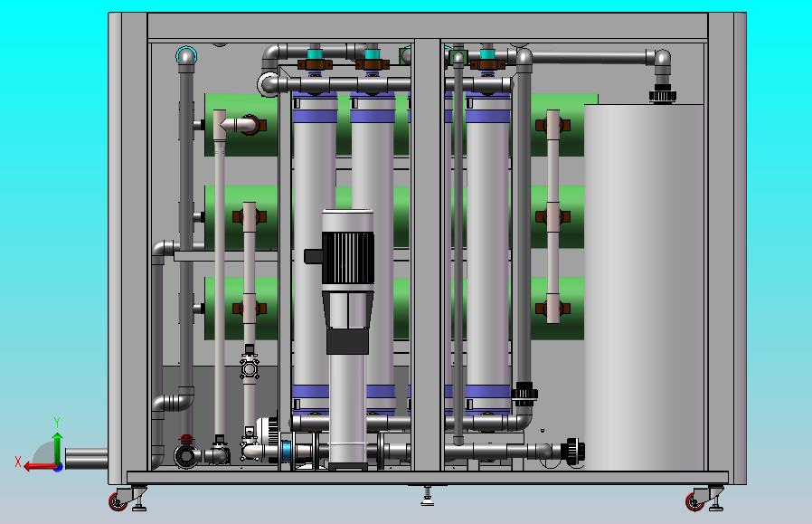Select the center leveling foot under frame
The height and width of the screenshot is (524, 812).
tap(427, 496)
